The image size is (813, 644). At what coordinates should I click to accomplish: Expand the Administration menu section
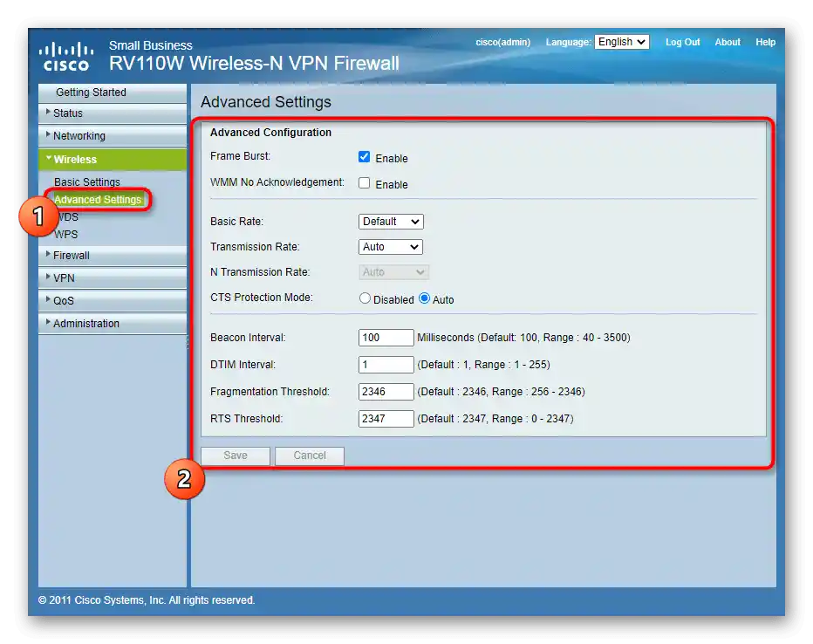113,324
